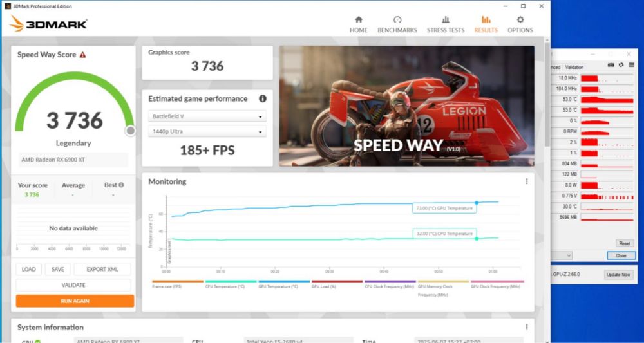Click the 0.775 V voltage reading in GPU-Z
Image resolution: width=644 pixels, height=343 pixels.
[569, 196]
